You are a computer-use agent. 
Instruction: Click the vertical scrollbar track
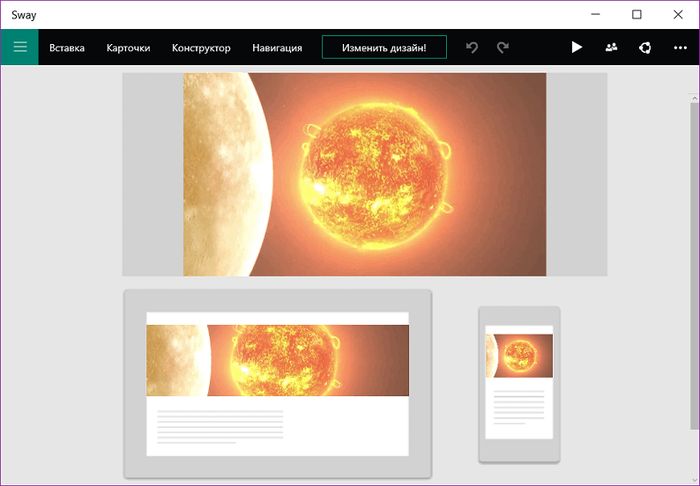[x=694, y=300]
